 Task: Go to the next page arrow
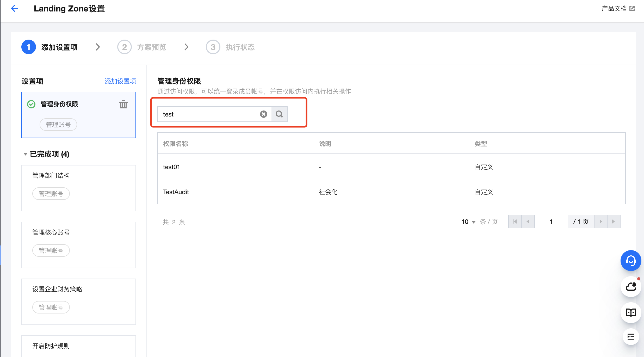[x=601, y=221]
